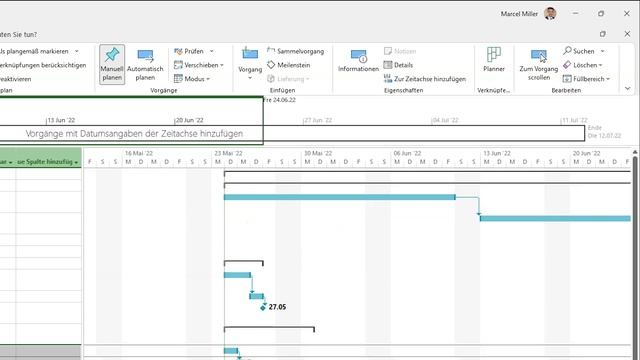The image size is (640, 360).
Task: Click the 30 Mai '22 timescale header
Action: [318, 153]
